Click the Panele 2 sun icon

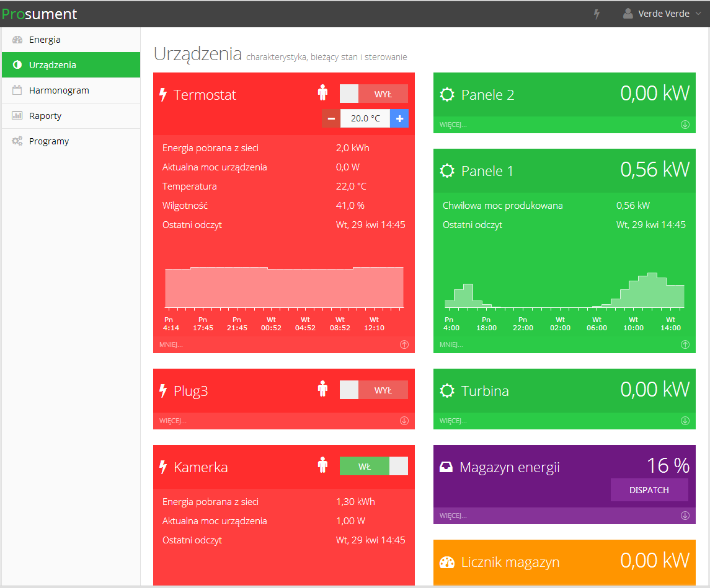[447, 95]
